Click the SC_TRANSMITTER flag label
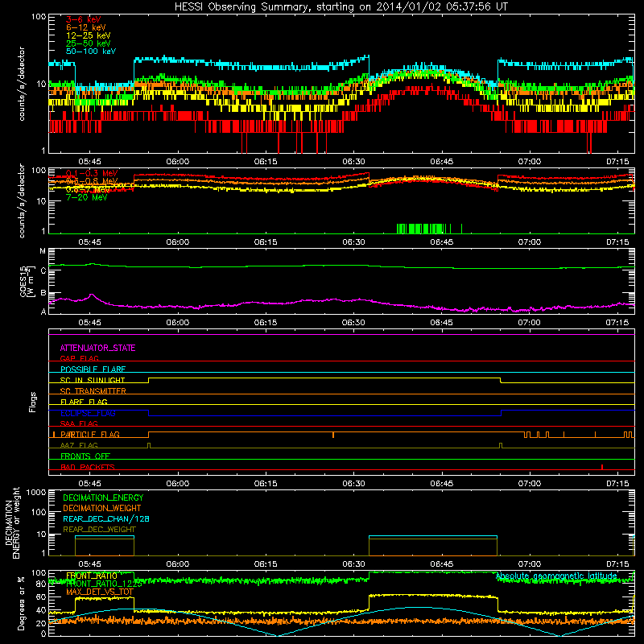 coord(93,391)
